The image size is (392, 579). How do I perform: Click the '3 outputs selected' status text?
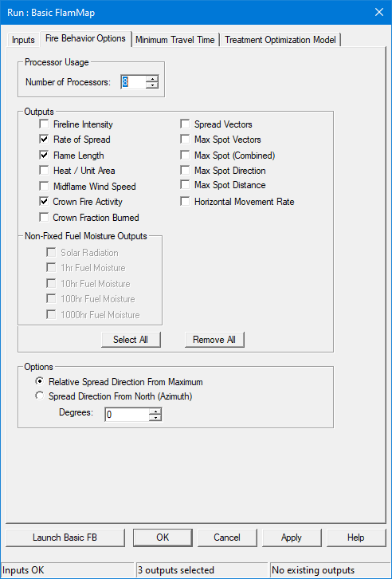pyautogui.click(x=176, y=569)
